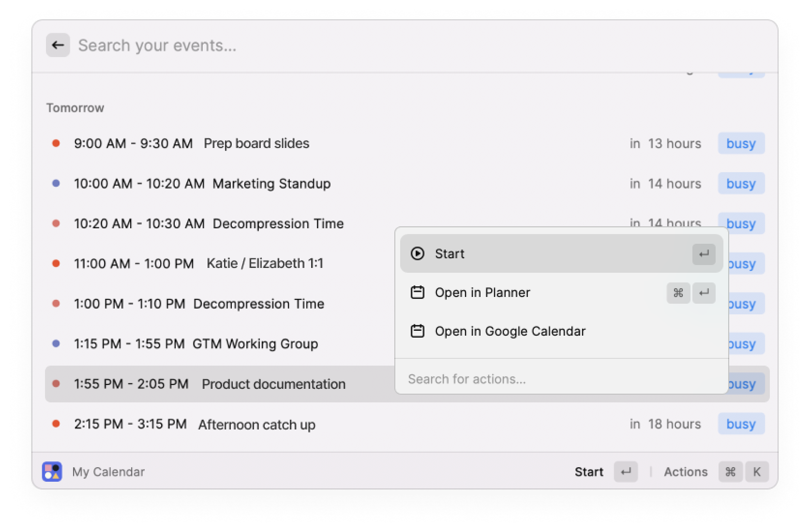Click the Search for actions field

(561, 379)
